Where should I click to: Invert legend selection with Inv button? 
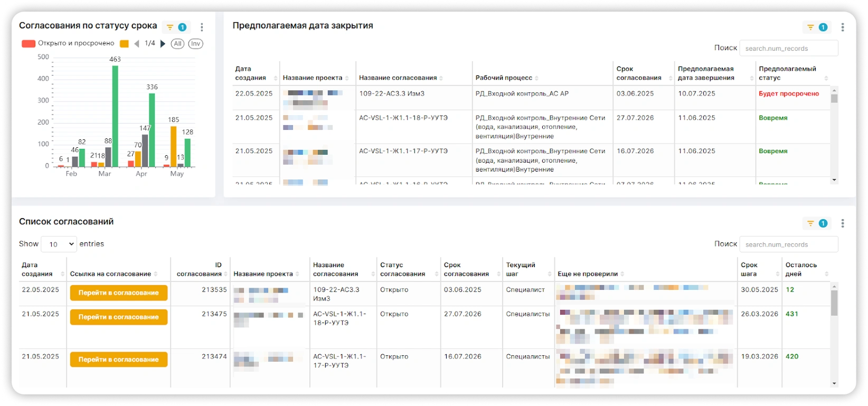(195, 44)
